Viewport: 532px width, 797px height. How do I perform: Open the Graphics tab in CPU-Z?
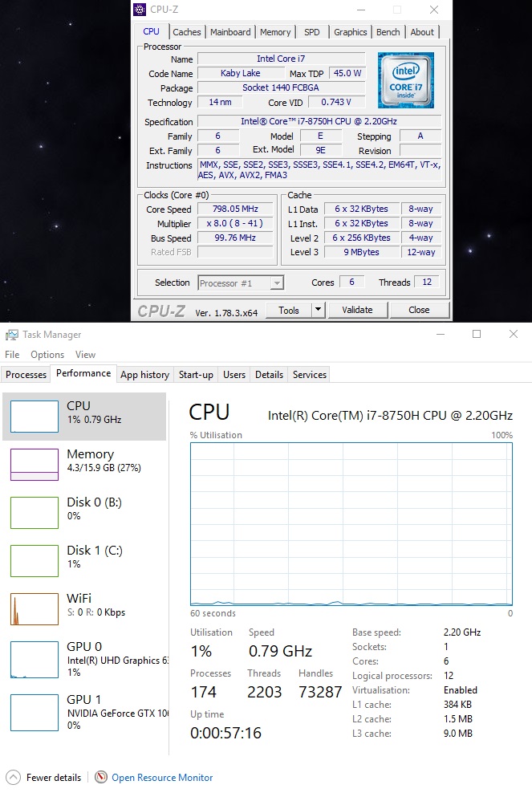pyautogui.click(x=350, y=32)
